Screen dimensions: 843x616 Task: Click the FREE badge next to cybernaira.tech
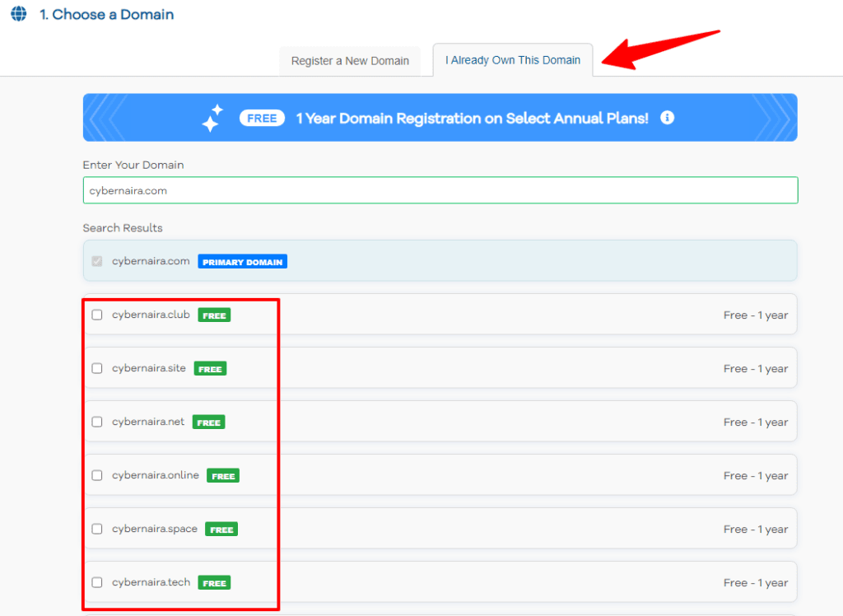coord(214,582)
